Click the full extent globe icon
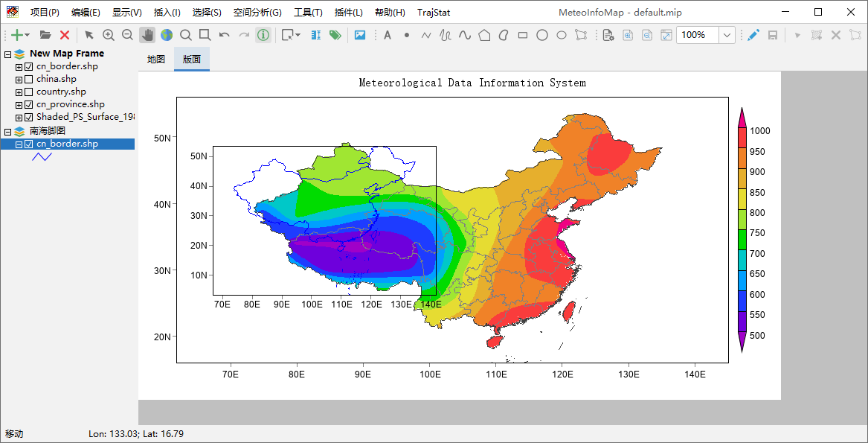 167,35
